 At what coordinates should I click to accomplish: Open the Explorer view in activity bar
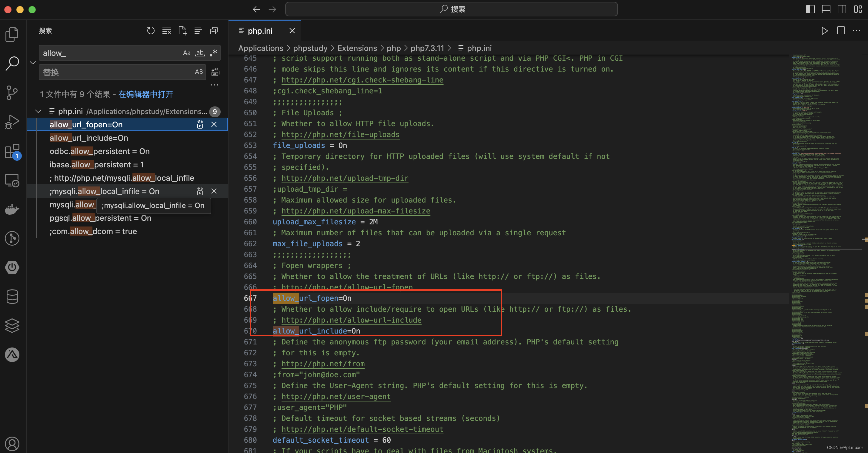(x=12, y=34)
